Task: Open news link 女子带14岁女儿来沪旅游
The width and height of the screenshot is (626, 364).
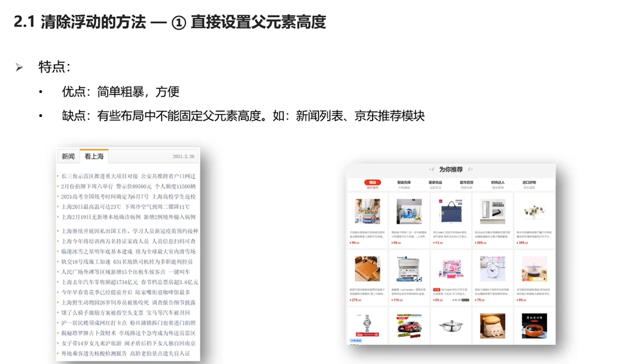Action: pyautogui.click(x=91, y=343)
